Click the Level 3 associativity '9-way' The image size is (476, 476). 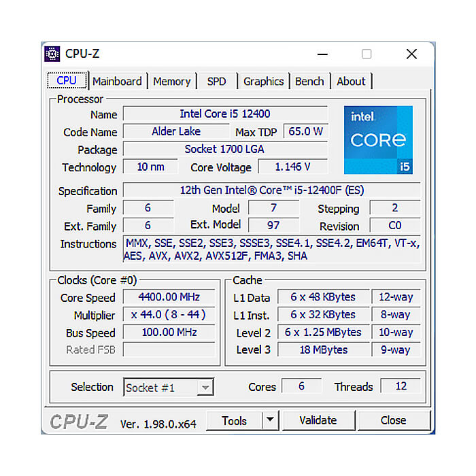point(396,350)
